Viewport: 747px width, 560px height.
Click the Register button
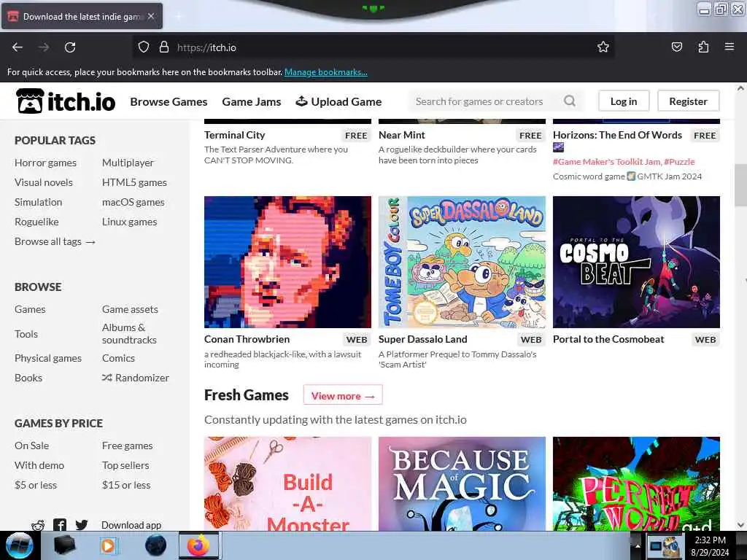tap(688, 101)
